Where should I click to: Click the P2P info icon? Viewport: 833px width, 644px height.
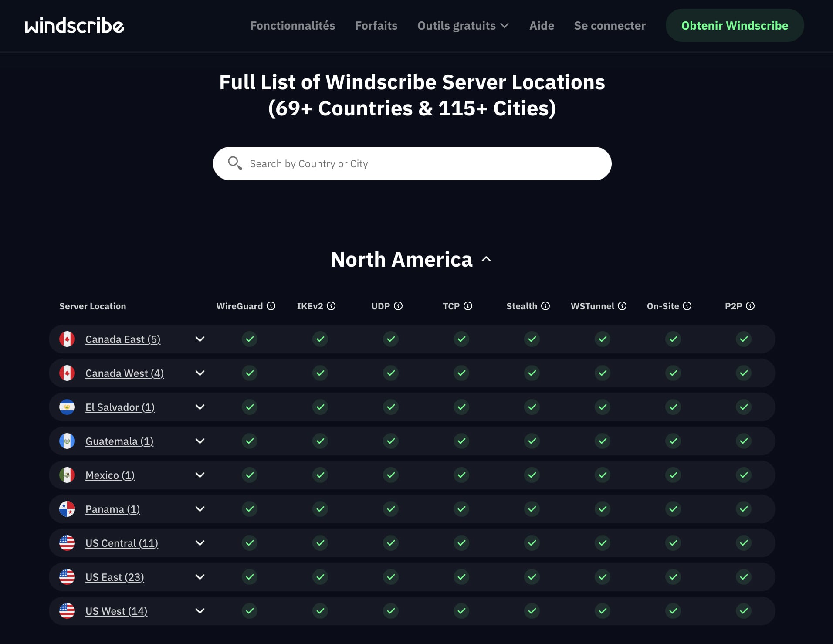pos(750,306)
